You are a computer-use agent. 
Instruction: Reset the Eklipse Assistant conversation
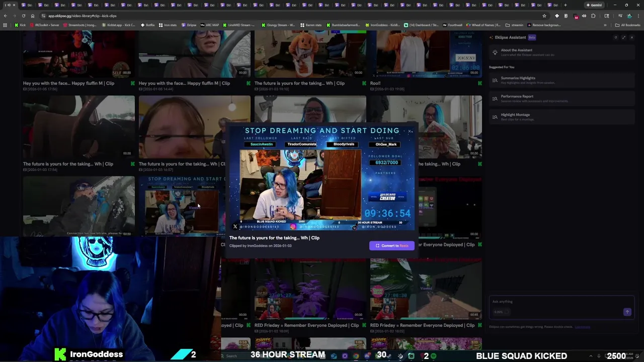(615, 37)
